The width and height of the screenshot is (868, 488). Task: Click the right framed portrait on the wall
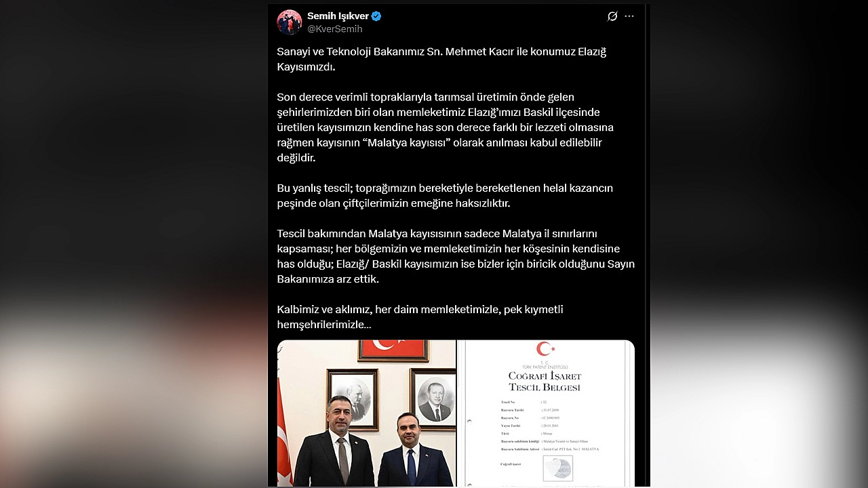433,398
